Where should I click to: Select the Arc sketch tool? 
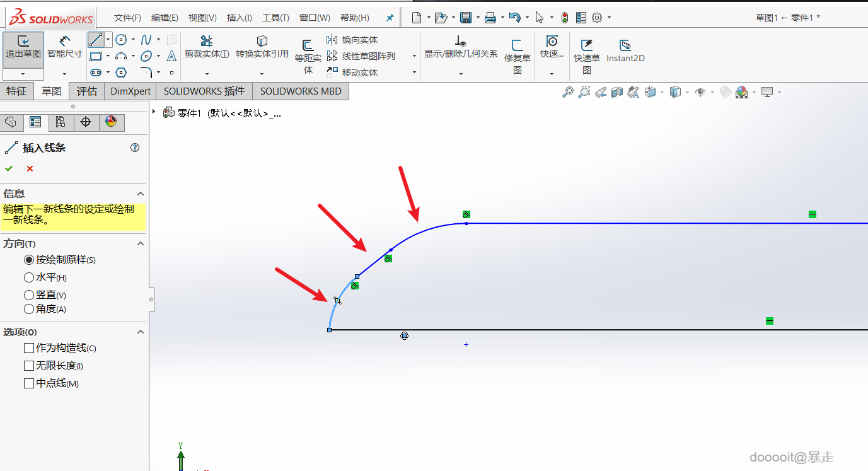pyautogui.click(x=122, y=56)
